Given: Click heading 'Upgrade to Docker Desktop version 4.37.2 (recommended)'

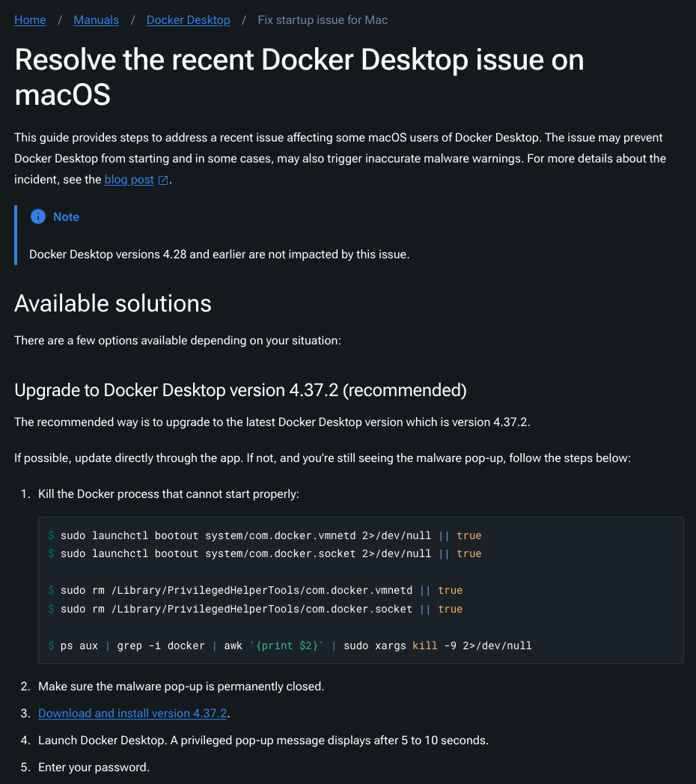Looking at the screenshot, I should (x=240, y=390).
